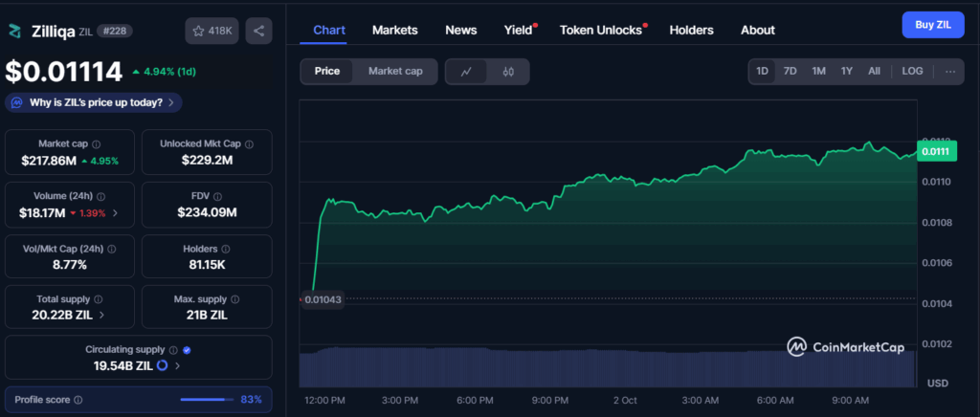Expand the Total supply 20.22B ZIL details
The height and width of the screenshot is (417, 980).
(x=102, y=314)
